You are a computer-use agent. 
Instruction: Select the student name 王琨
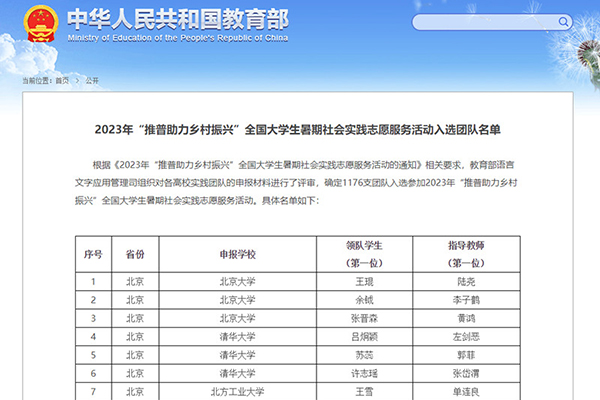pyautogui.click(x=364, y=281)
